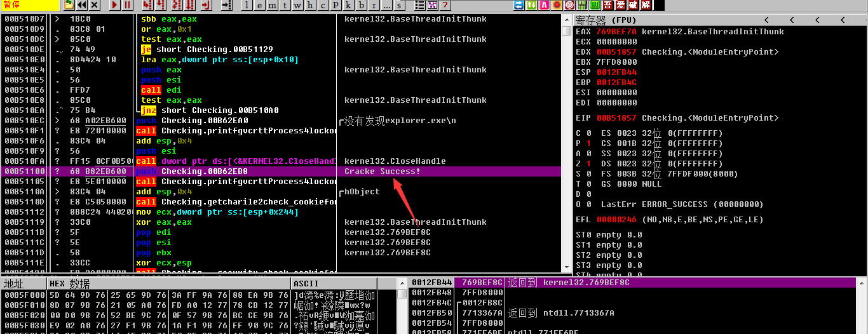Click the 地址 column header in dump
The width and height of the screenshot is (868, 334).
[x=24, y=283]
